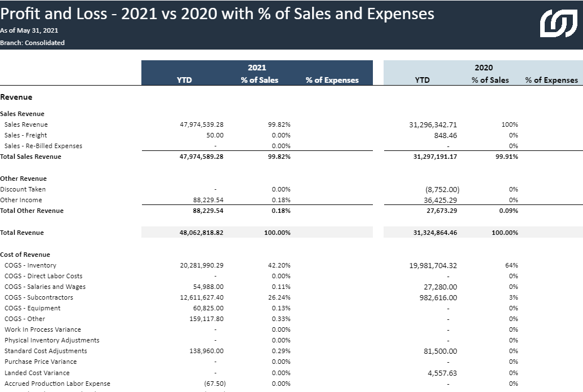Select the 2020 column group header

[x=483, y=68]
